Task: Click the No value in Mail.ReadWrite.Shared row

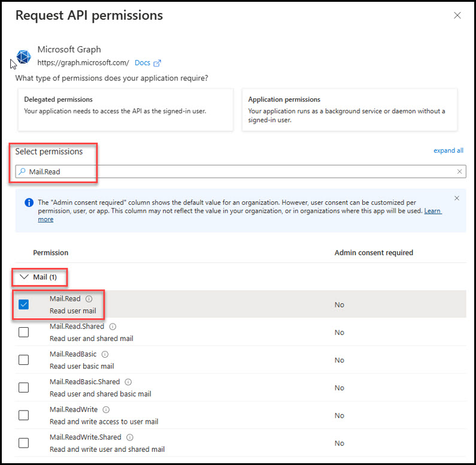Action: pos(339,443)
